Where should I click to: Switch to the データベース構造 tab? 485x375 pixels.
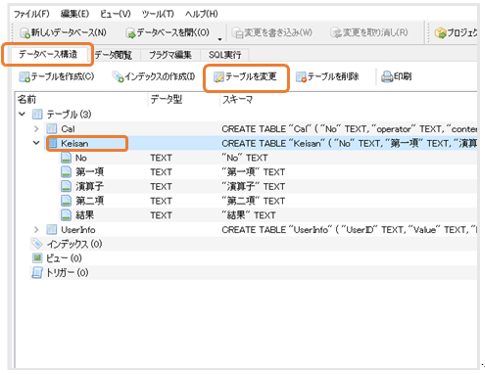coord(48,54)
